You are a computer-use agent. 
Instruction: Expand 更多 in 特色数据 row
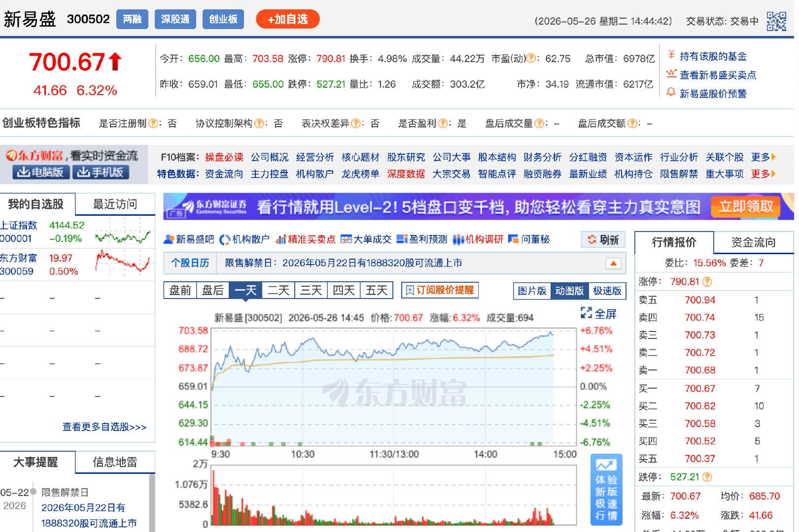[764, 174]
